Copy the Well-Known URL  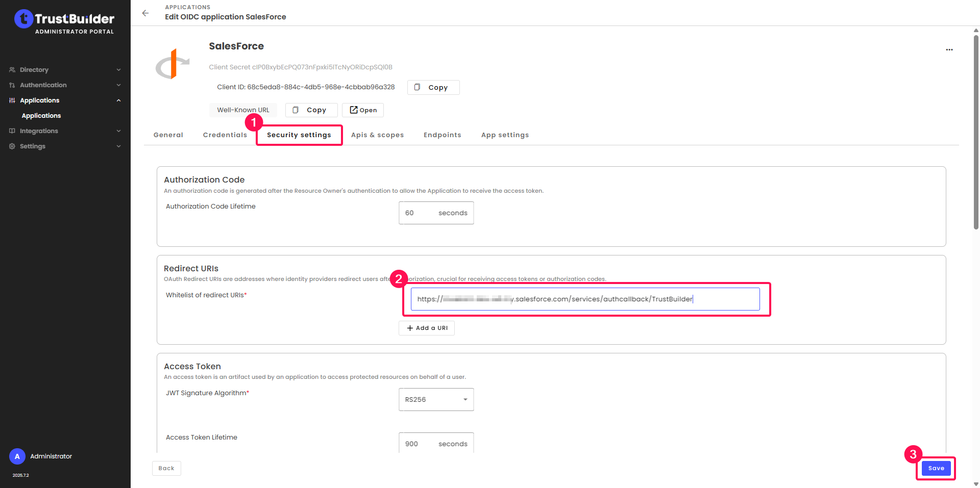coord(311,110)
